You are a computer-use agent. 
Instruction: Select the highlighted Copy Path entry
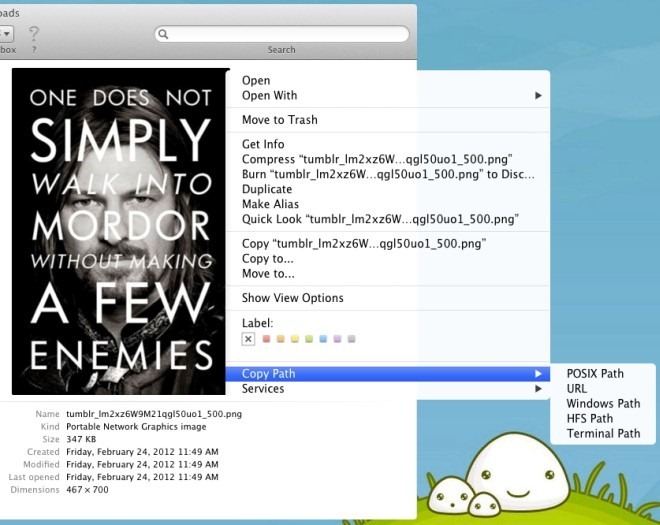(388, 373)
